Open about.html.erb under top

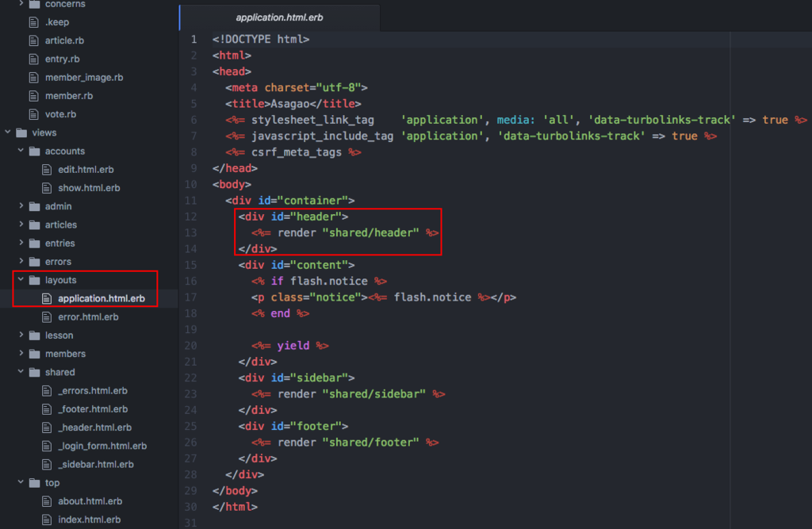pos(90,501)
